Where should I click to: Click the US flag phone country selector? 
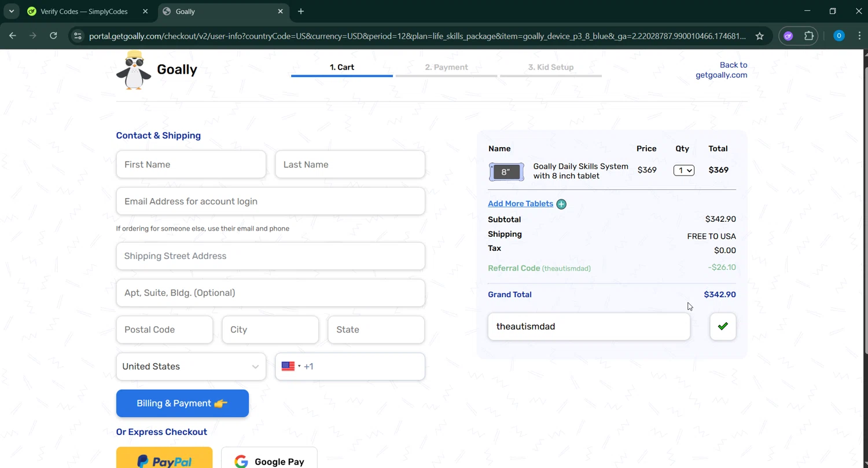(290, 367)
